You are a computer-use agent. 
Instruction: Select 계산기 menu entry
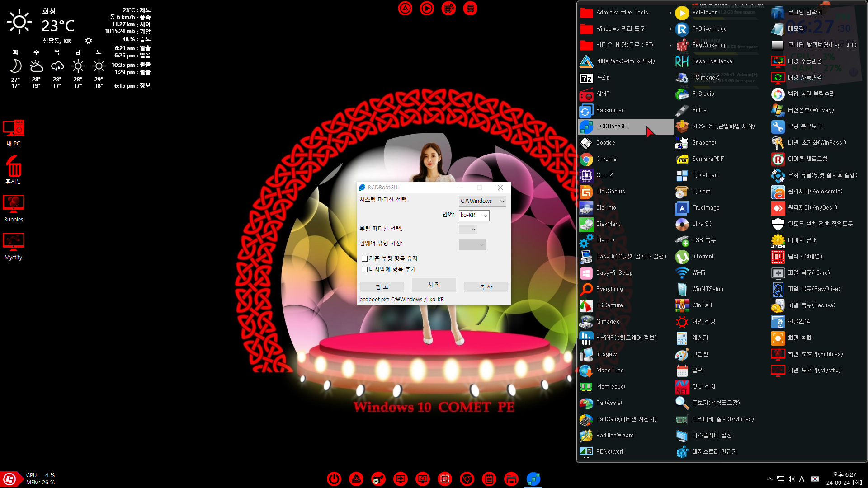(722, 338)
